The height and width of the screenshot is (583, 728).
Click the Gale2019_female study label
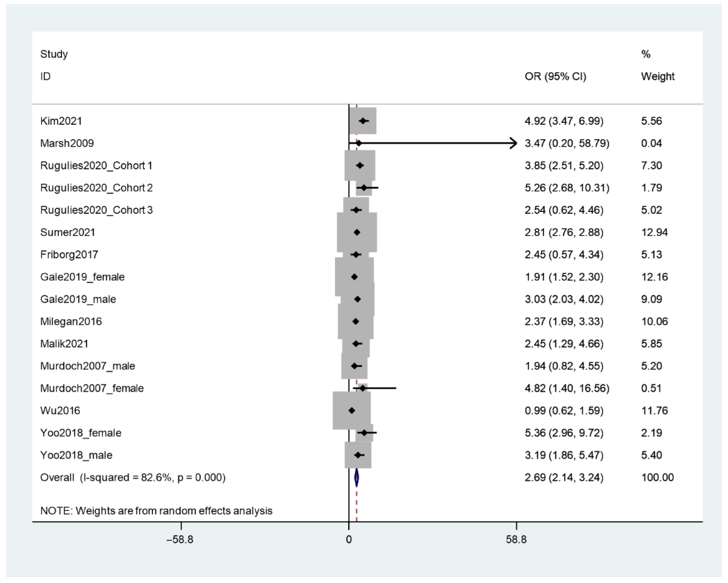click(82, 277)
